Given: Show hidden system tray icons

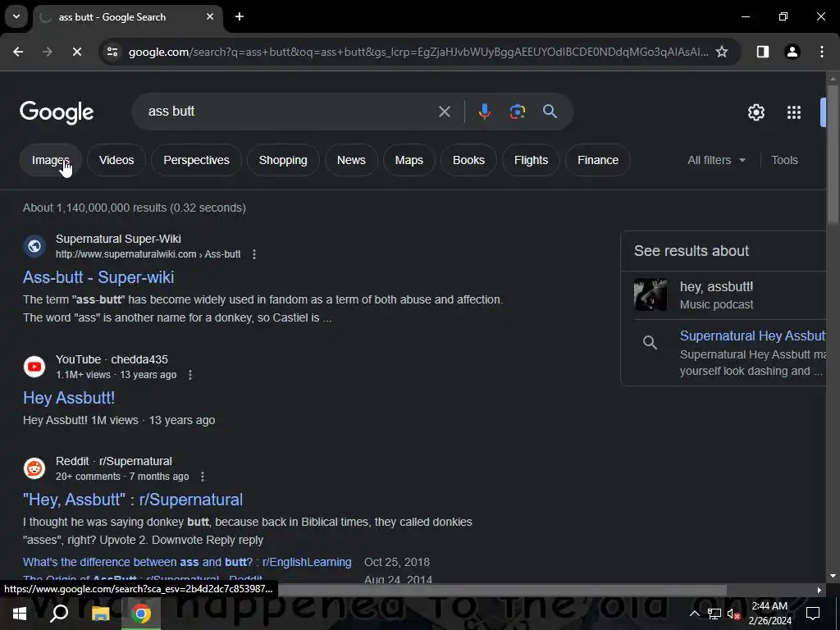Looking at the screenshot, I should (x=694, y=614).
